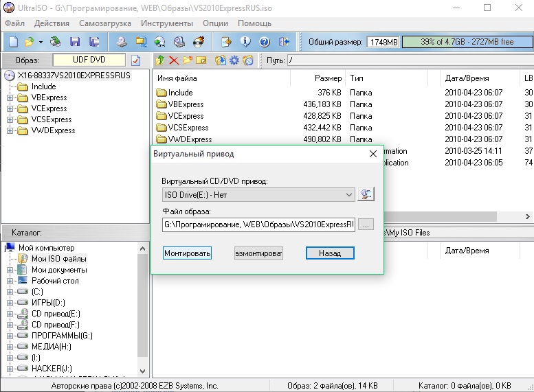Click the Convert image monitor-folder icon
This screenshot has height=392, width=534.
tap(141, 42)
